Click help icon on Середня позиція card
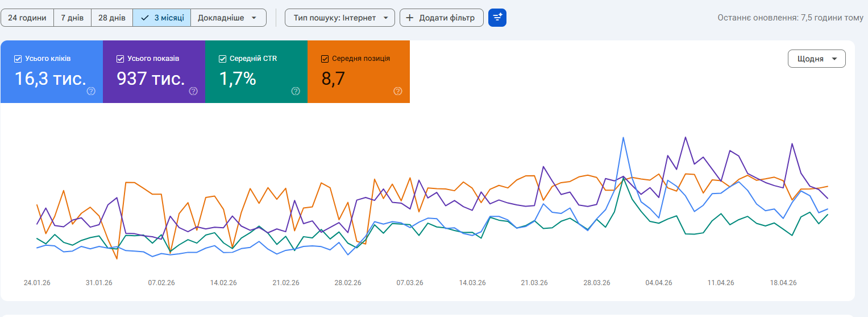The height and width of the screenshot is (317, 868). (398, 91)
